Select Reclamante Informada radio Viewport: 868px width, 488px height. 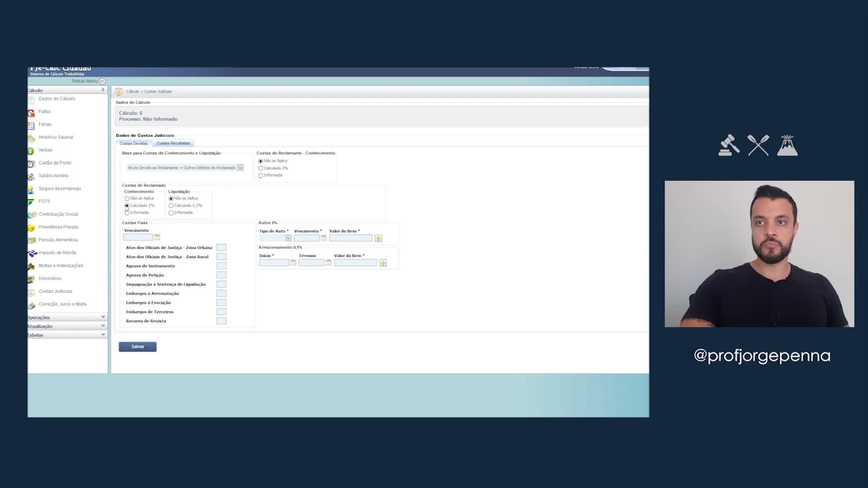coord(260,176)
